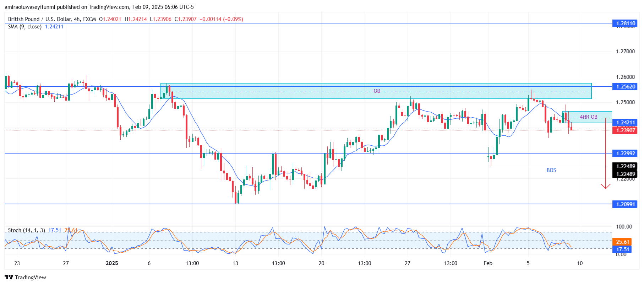Click the red 1.23907 current price label

pyautogui.click(x=625, y=130)
